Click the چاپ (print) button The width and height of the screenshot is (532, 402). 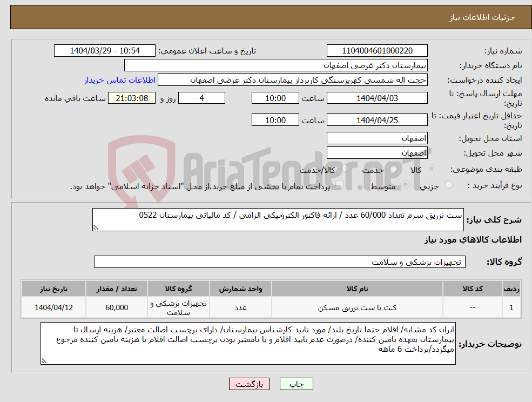point(296,384)
